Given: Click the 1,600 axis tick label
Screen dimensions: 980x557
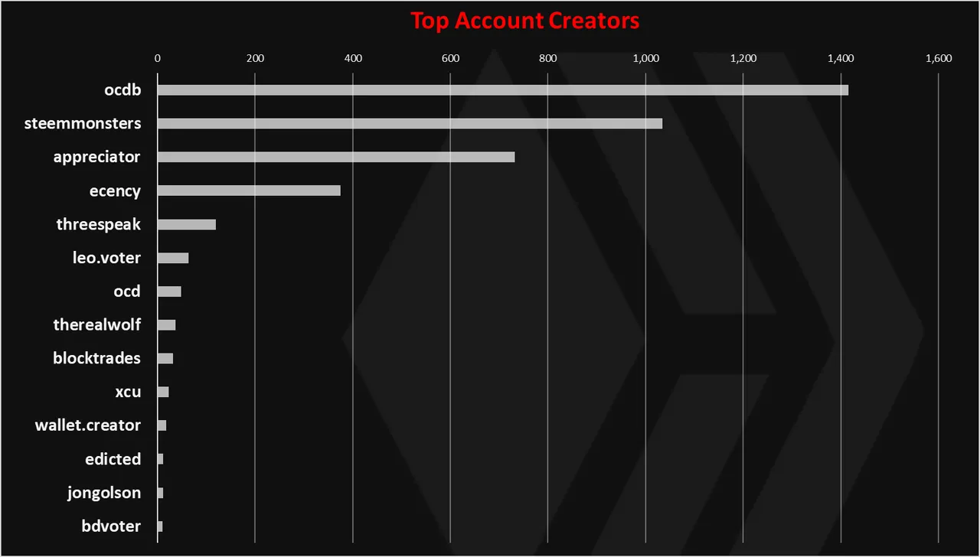Looking at the screenshot, I should [x=939, y=58].
